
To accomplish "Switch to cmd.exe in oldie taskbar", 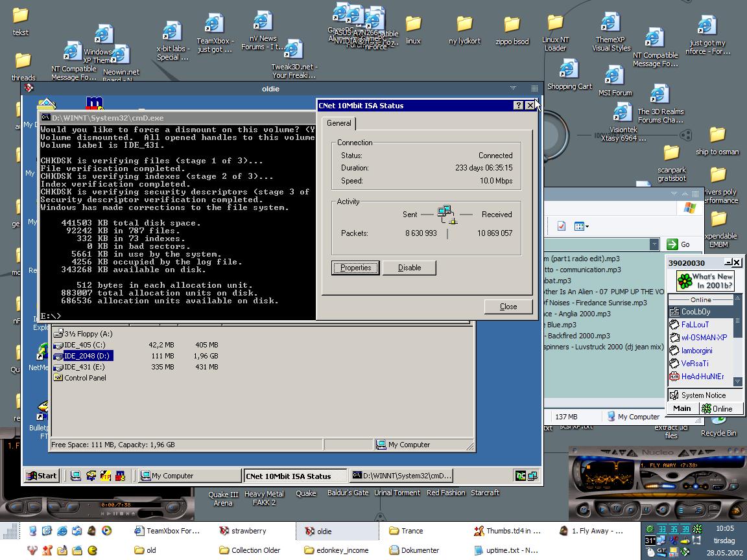I will [x=401, y=475].
